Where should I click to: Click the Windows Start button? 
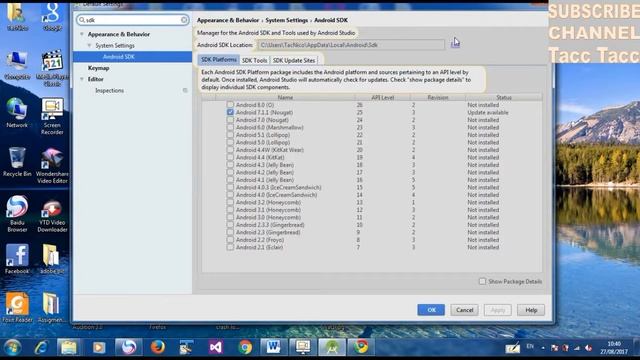pos(12,347)
